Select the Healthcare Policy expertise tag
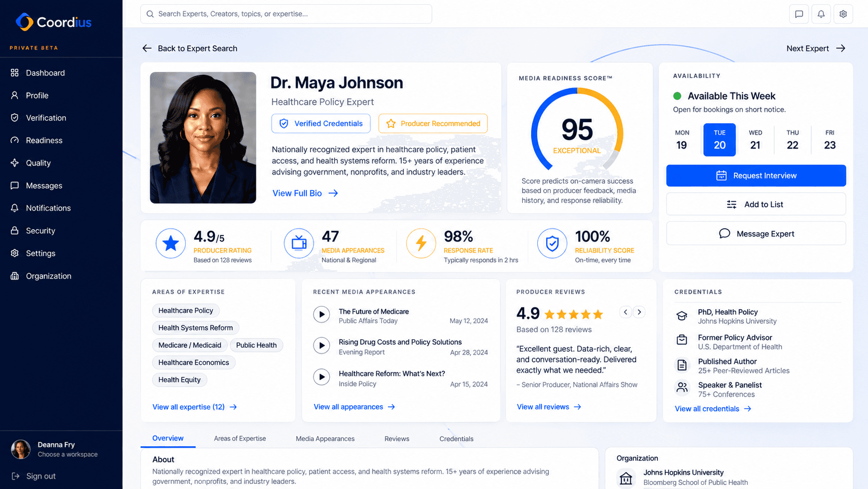 pyautogui.click(x=186, y=310)
